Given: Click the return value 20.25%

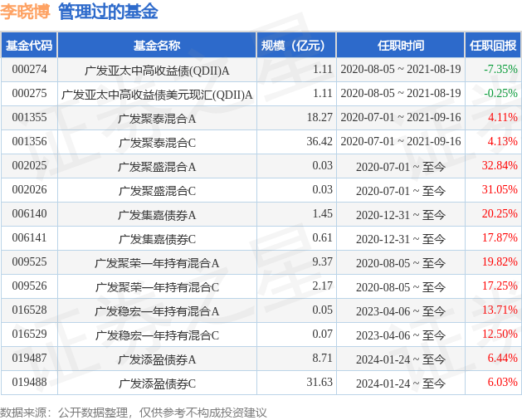Looking at the screenshot, I should coord(500,213).
